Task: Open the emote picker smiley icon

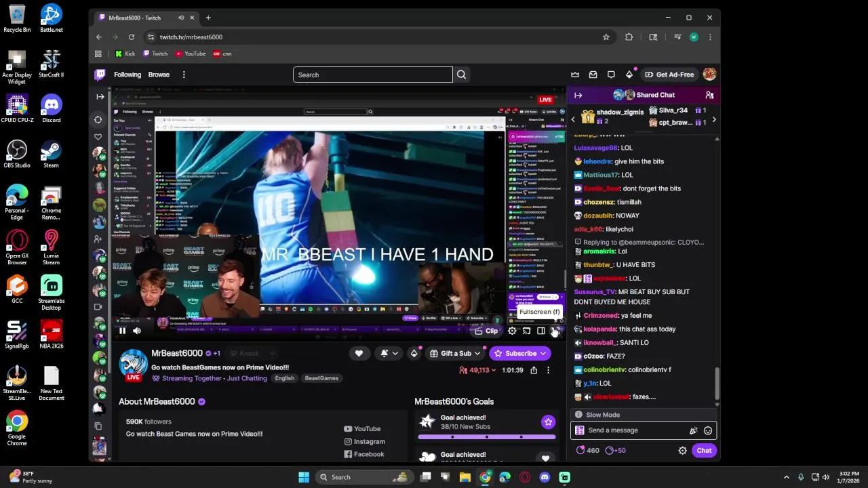Action: click(708, 430)
